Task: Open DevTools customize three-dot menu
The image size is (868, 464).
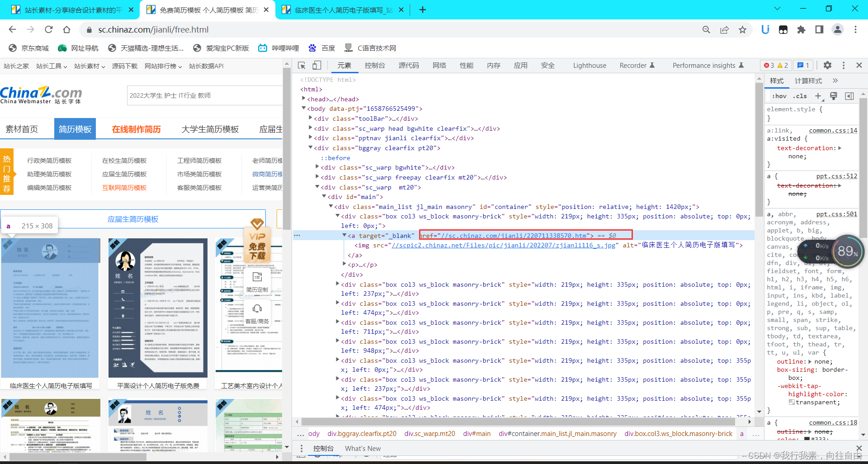Action: [x=843, y=65]
